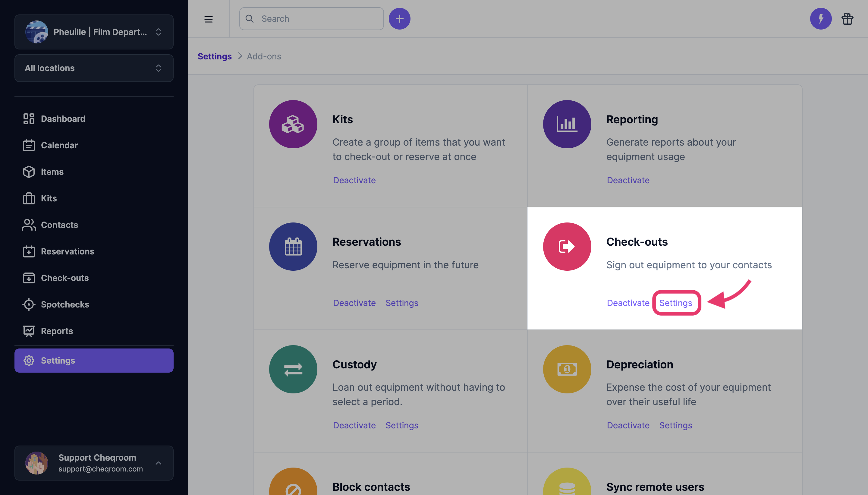Focus the Search input field
868x495 pixels.
[311, 19]
